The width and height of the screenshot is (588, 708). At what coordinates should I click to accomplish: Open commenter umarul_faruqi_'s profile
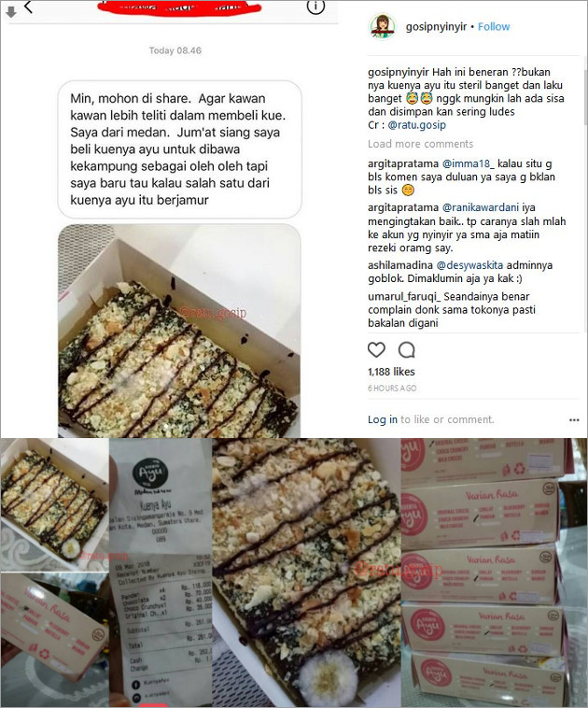pos(404,297)
